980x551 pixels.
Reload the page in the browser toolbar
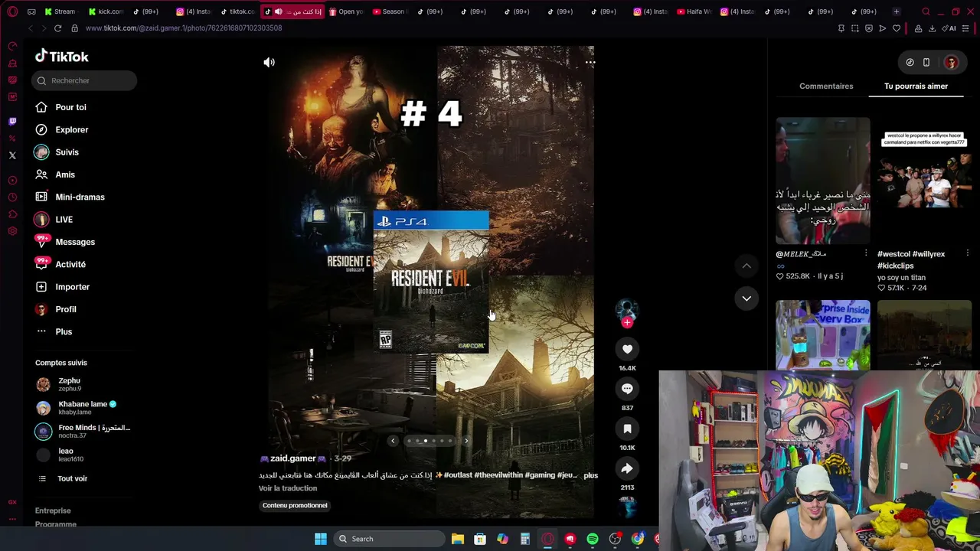(x=57, y=28)
